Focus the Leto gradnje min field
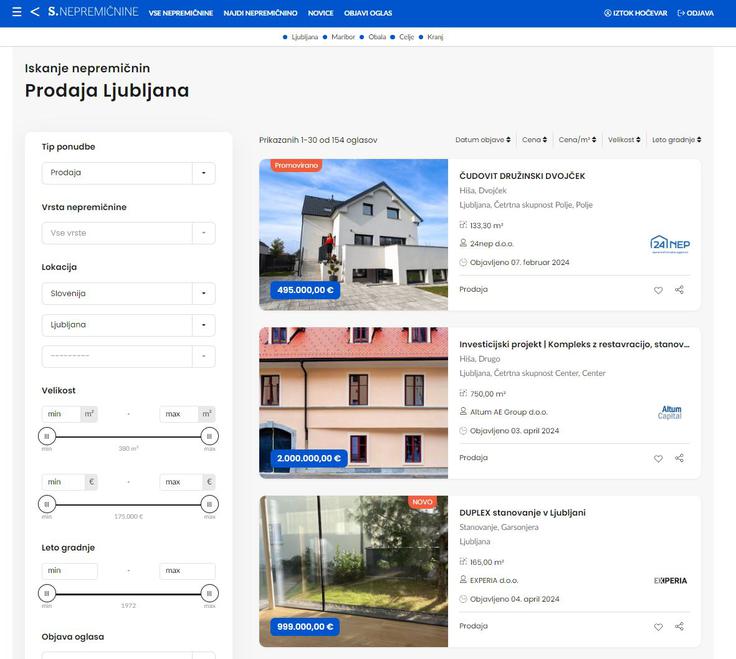Viewport: 736px width, 659px height. pyautogui.click(x=69, y=571)
